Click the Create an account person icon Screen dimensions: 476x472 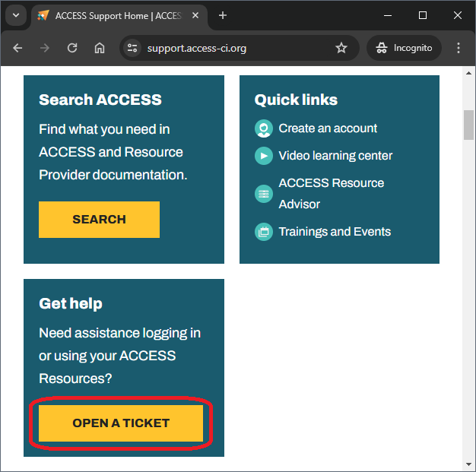pyautogui.click(x=264, y=128)
